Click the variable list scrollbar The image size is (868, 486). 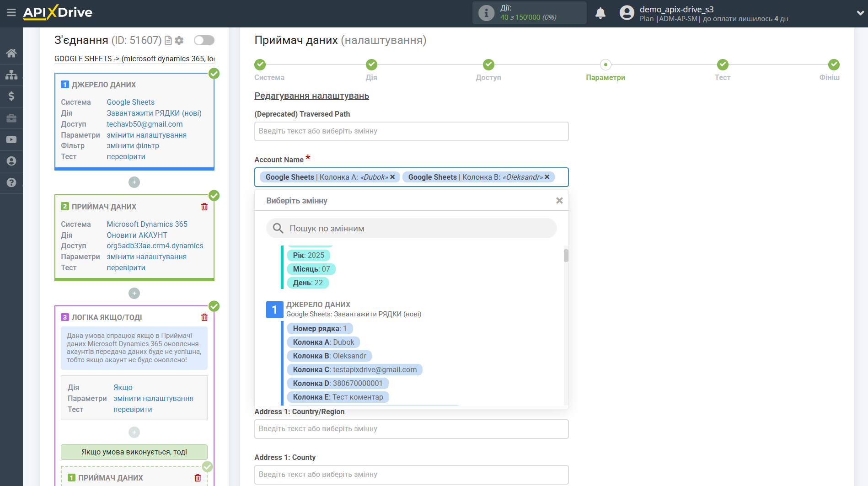coord(566,256)
